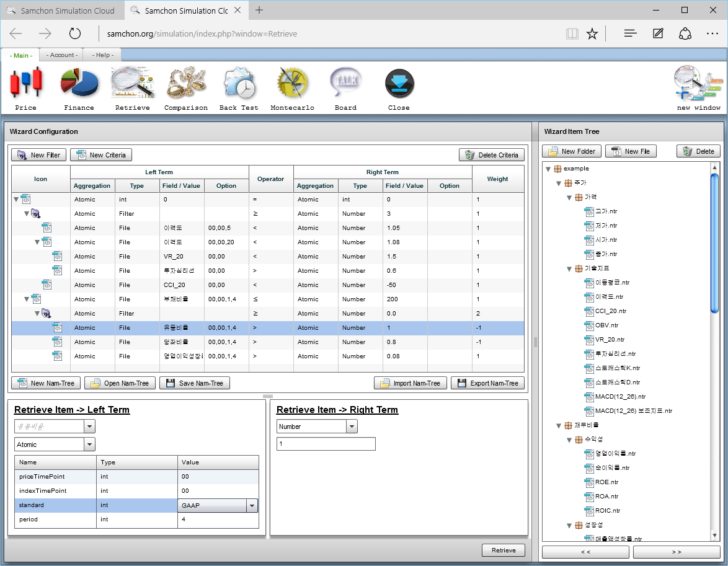Collapse the example root folder
Viewport: 728px width, 566px height.
[548, 169]
